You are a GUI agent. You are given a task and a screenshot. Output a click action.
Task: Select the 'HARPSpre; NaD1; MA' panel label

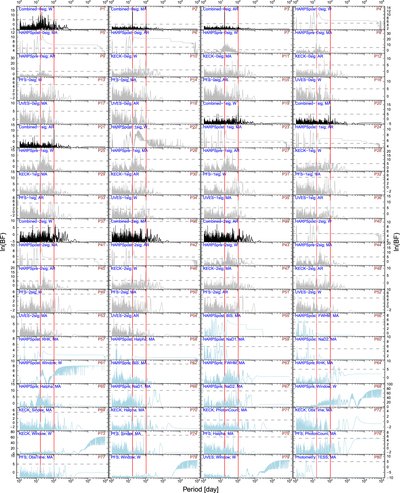131,386
